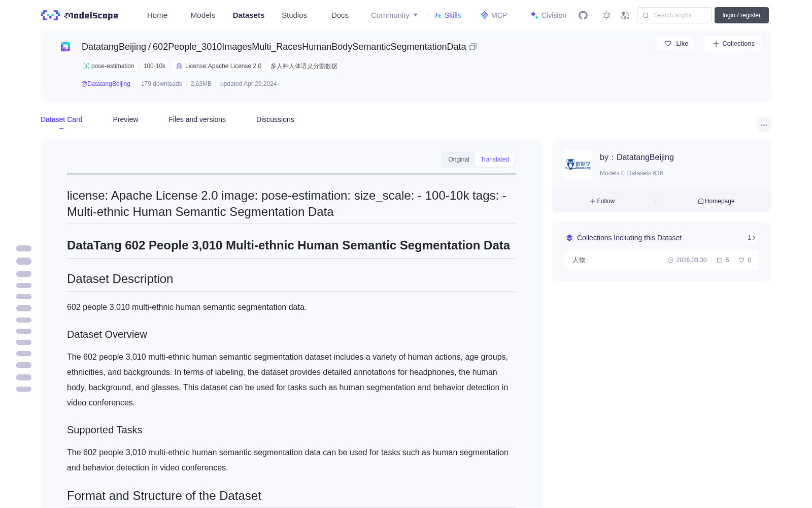Copy the dataset name with copy icon
812x508 pixels.
[473, 47]
